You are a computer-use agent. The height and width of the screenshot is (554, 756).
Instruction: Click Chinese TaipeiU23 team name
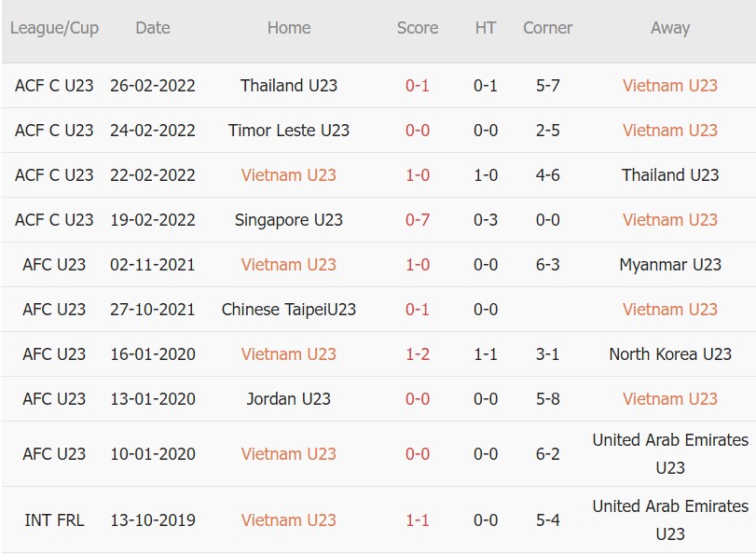(289, 310)
